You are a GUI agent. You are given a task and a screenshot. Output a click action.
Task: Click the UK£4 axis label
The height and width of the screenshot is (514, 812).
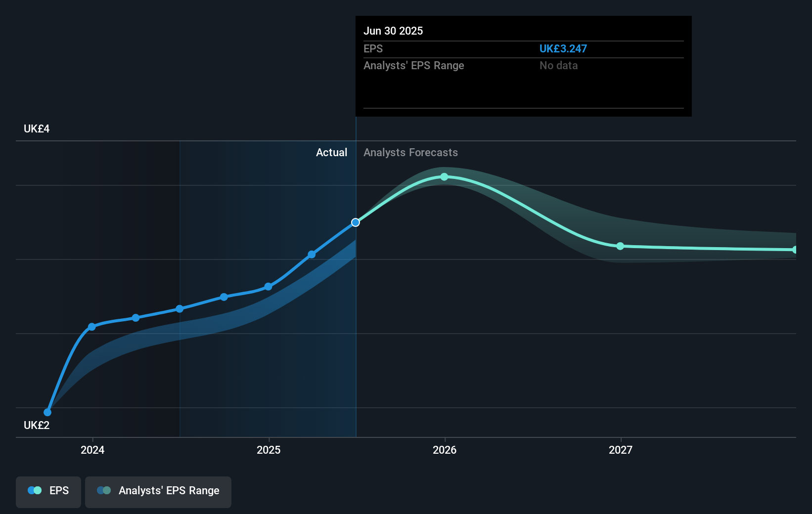click(36, 128)
